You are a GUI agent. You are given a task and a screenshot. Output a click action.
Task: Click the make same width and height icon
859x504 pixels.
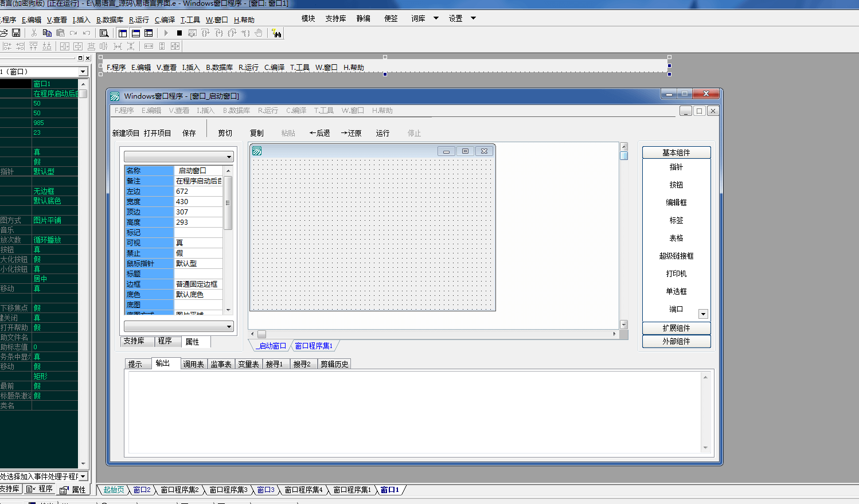coord(175,46)
